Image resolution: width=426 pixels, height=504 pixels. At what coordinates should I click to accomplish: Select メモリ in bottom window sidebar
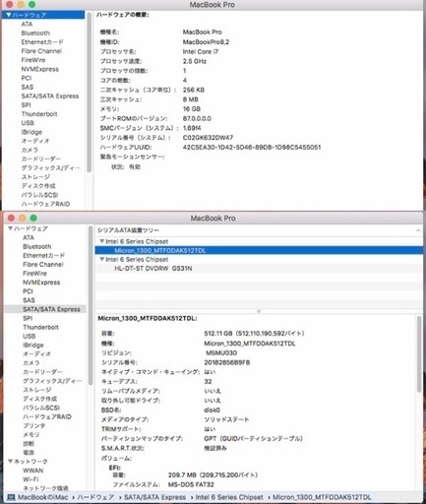point(31,435)
